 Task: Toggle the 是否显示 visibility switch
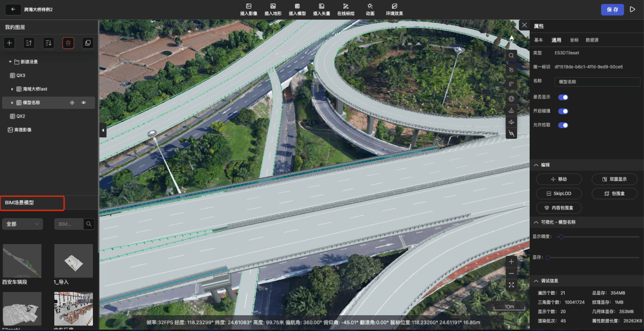pyautogui.click(x=563, y=97)
